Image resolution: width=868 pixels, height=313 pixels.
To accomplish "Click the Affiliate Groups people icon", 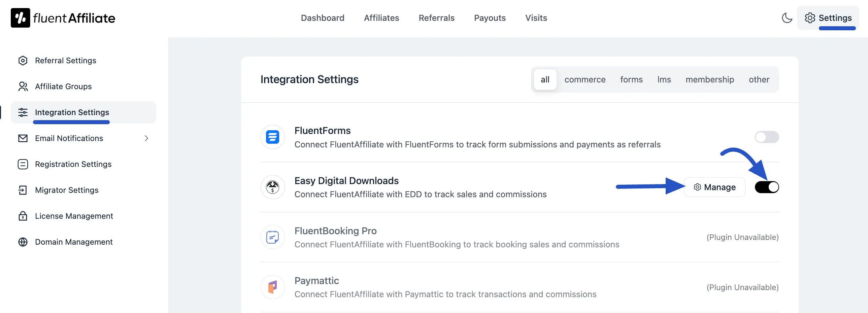I will [23, 86].
